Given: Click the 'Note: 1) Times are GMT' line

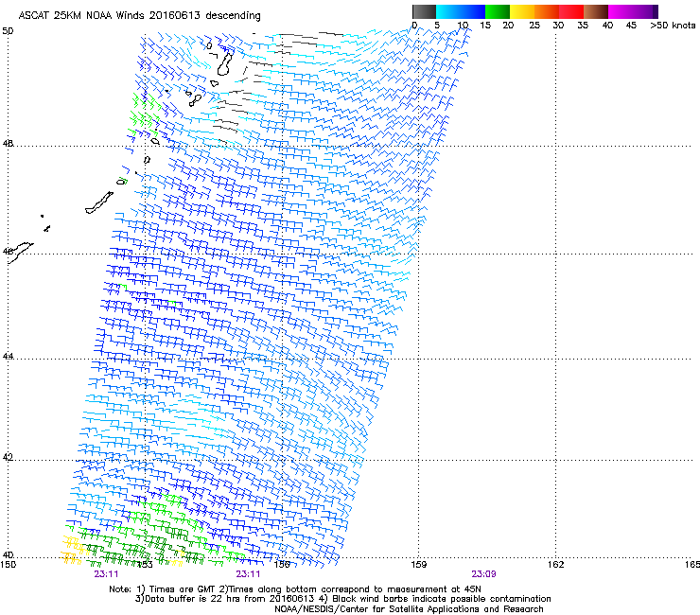Looking at the screenshot, I should (x=295, y=589).
